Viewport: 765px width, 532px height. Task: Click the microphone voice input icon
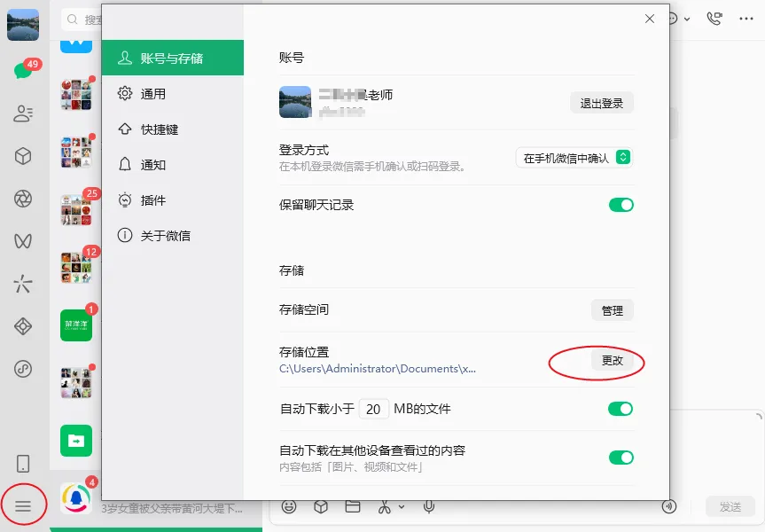pyautogui.click(x=429, y=506)
